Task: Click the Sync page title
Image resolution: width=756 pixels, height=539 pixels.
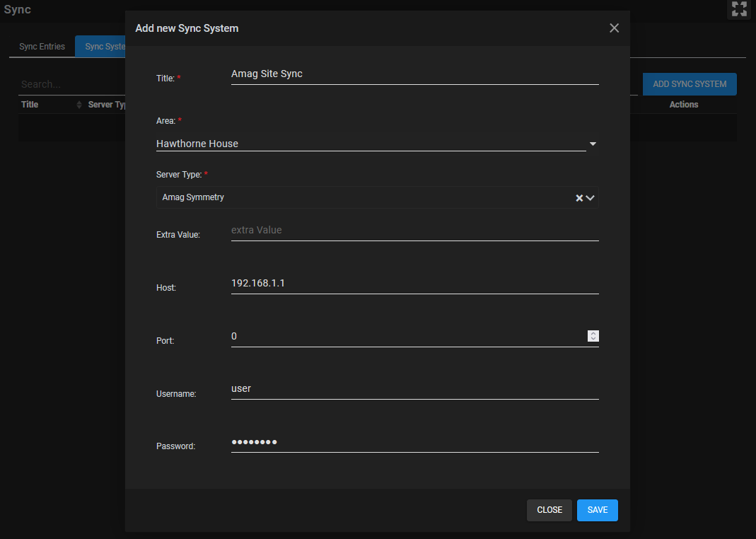Action: 18,10
